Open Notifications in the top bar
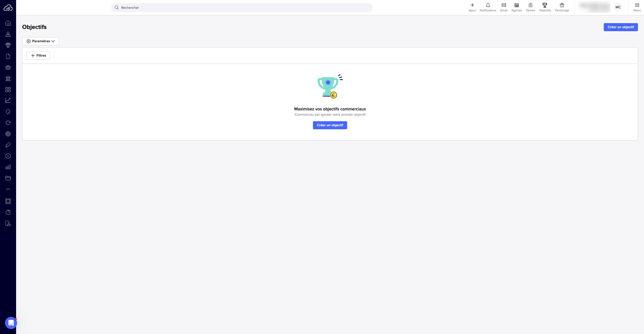 tap(488, 7)
